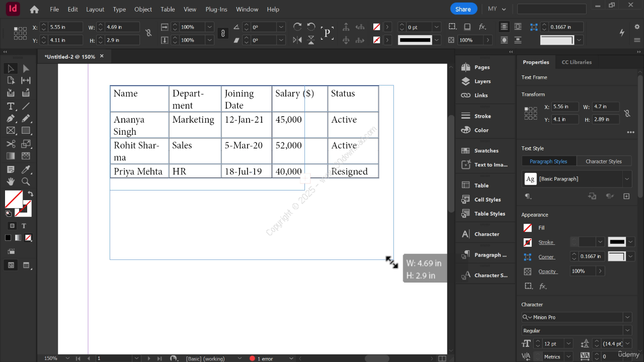Open the Minion Pro font family dropdown

627,317
